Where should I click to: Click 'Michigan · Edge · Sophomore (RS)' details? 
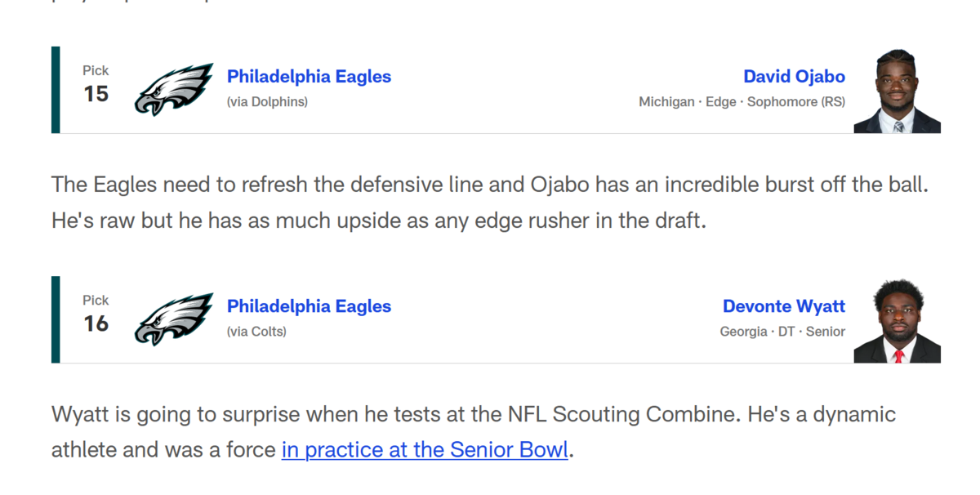(x=742, y=102)
